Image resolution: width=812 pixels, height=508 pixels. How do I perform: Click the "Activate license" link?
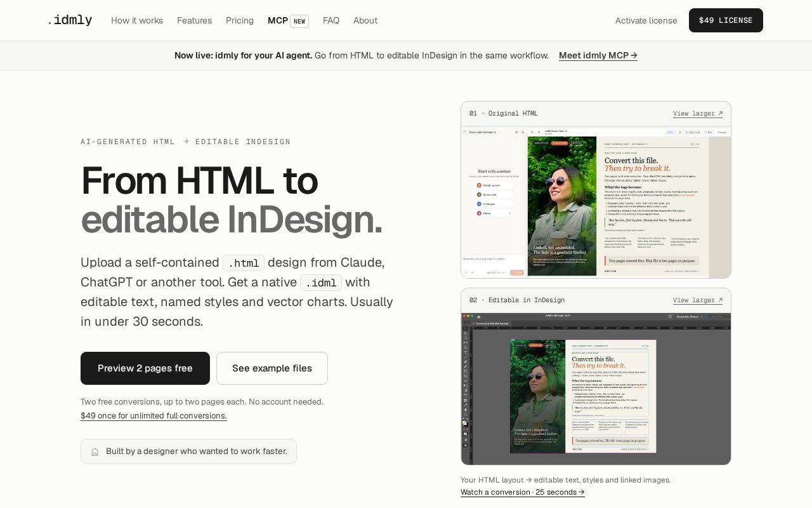[646, 20]
